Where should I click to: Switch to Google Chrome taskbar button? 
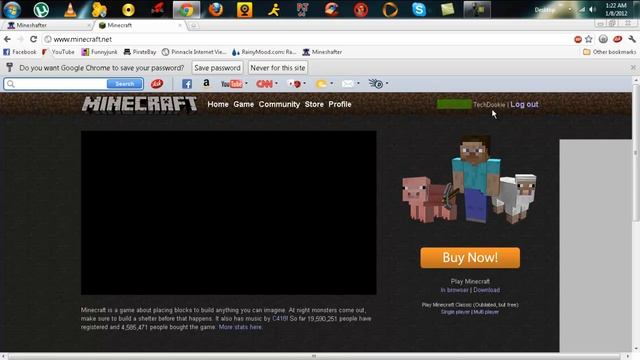tap(187, 9)
